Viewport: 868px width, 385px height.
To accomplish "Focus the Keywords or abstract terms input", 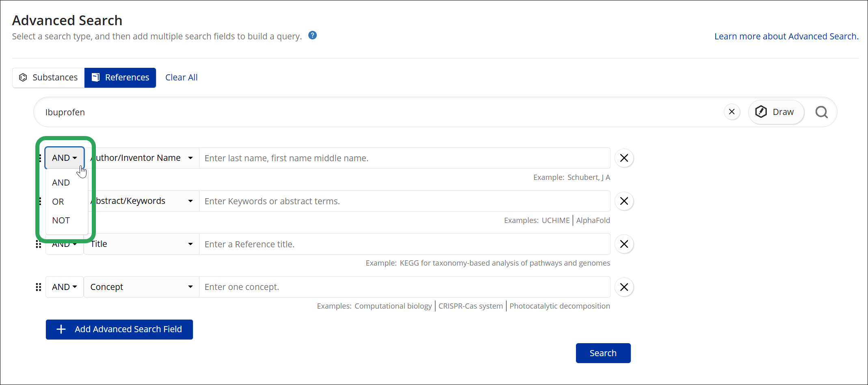I will point(405,201).
